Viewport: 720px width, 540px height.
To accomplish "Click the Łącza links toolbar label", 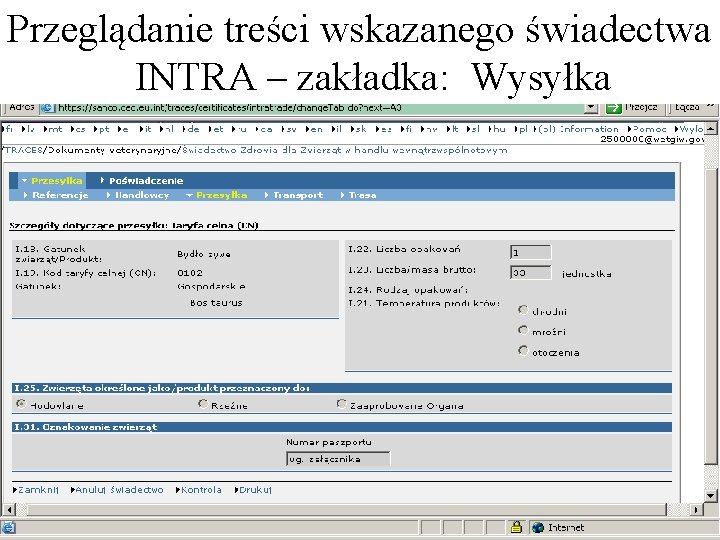I will (687, 107).
